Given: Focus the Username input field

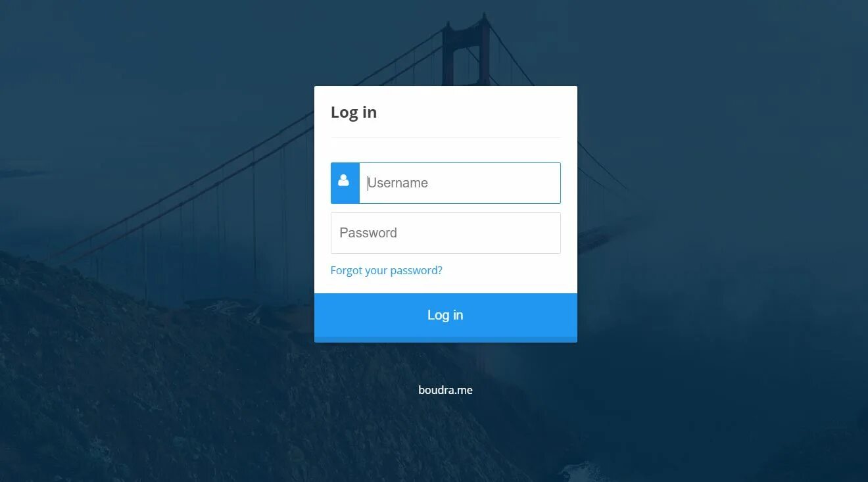Looking at the screenshot, I should click(x=460, y=183).
